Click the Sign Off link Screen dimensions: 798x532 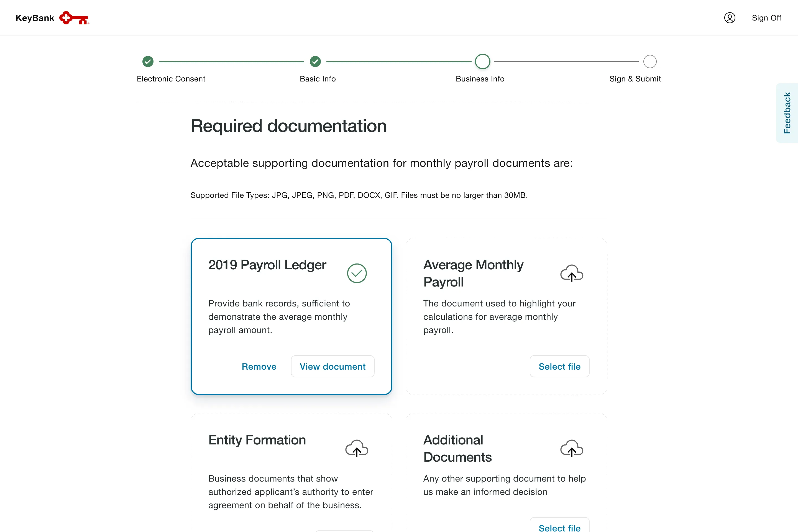(x=766, y=18)
